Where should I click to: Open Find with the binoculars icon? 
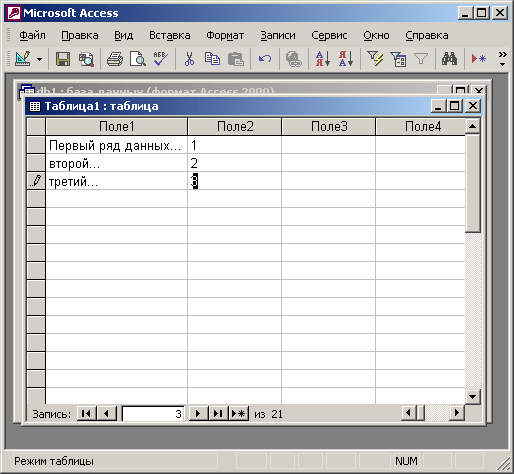(x=449, y=59)
